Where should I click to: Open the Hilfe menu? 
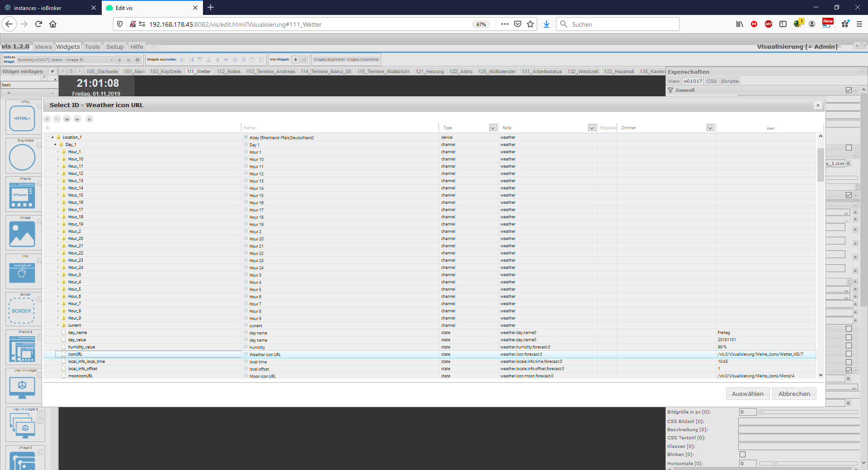point(137,47)
